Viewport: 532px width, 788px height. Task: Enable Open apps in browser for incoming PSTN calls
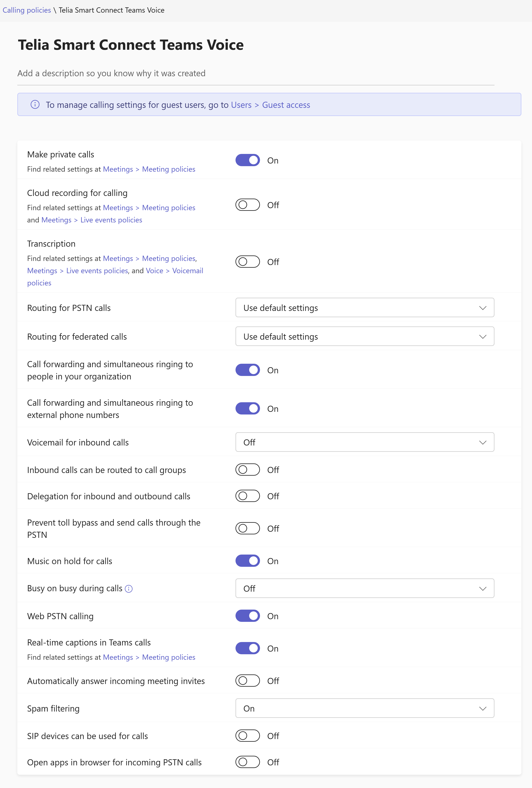[248, 762]
